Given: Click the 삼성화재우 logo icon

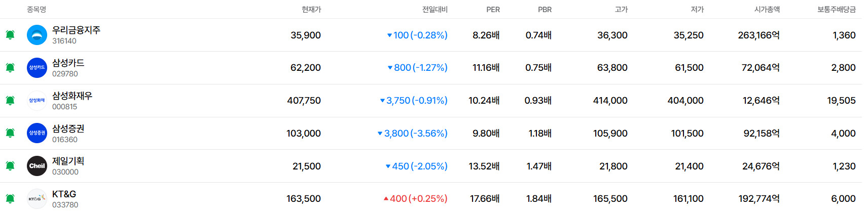Looking at the screenshot, I should click(37, 101).
